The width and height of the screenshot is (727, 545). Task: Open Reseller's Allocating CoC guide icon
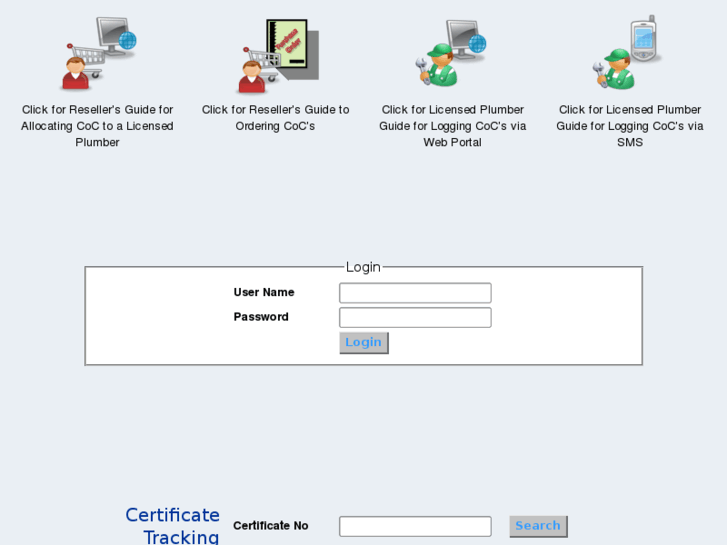pos(98,53)
